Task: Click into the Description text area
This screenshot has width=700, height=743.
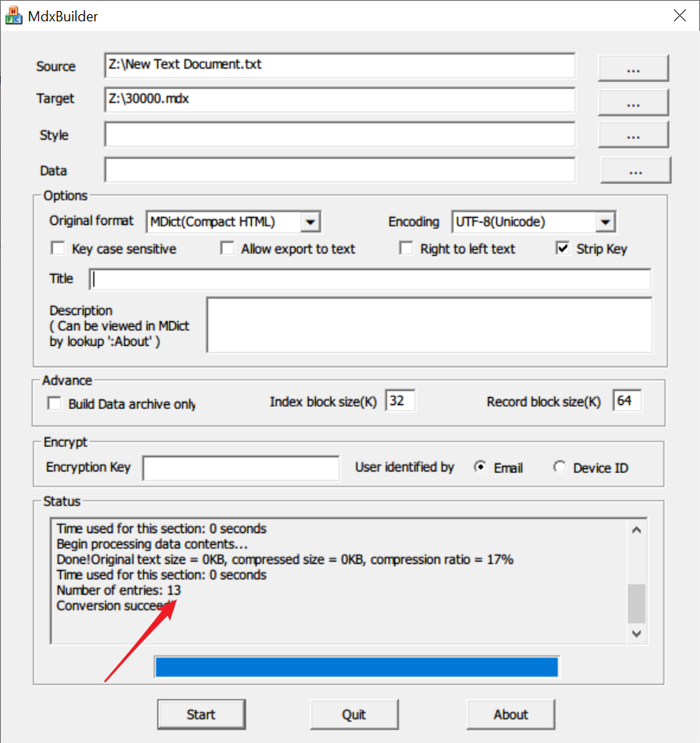Action: (x=429, y=325)
